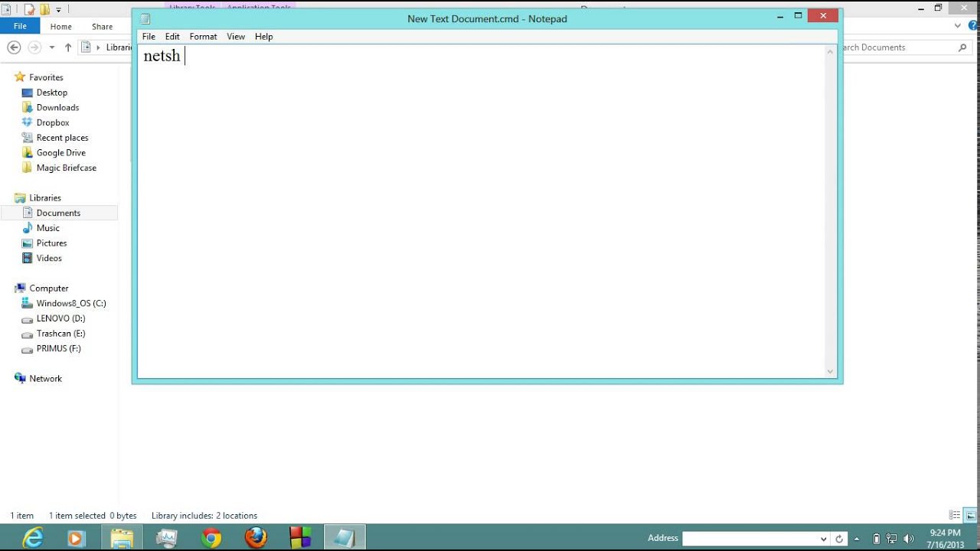Open the Help menu in Notepad
The image size is (980, 551).
click(x=263, y=36)
